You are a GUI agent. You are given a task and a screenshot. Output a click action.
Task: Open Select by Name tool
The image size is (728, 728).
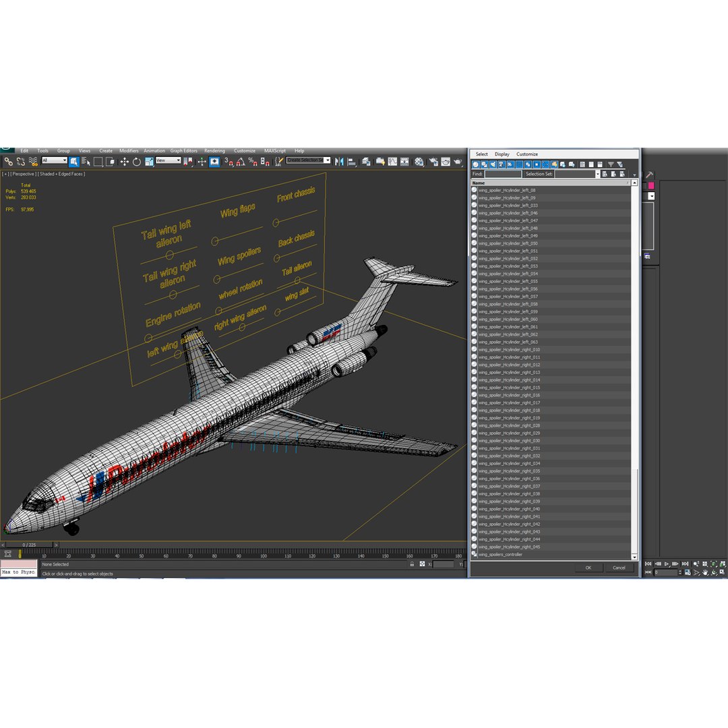pos(86,161)
